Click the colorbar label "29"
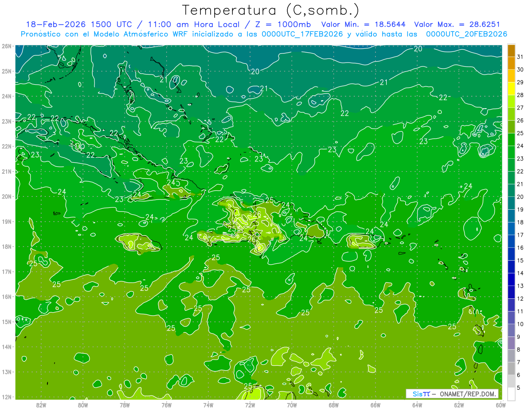Image resolution: width=532 pixels, height=411 pixels. [x=520, y=82]
